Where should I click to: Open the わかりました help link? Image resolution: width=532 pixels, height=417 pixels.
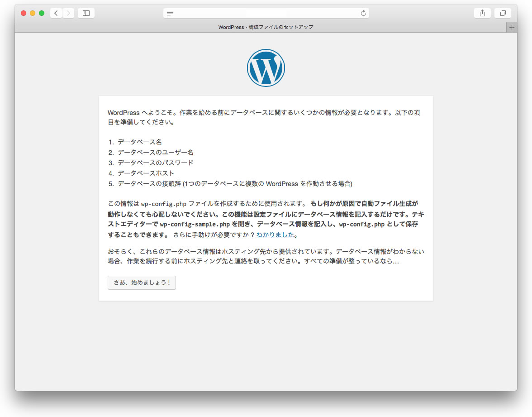coord(275,235)
